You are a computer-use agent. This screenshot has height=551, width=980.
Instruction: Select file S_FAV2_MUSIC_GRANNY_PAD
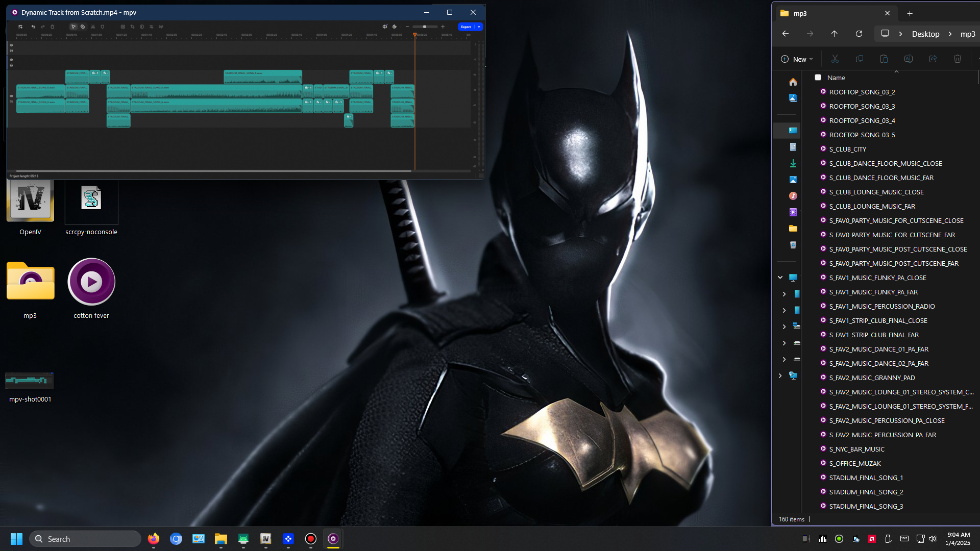coord(872,378)
